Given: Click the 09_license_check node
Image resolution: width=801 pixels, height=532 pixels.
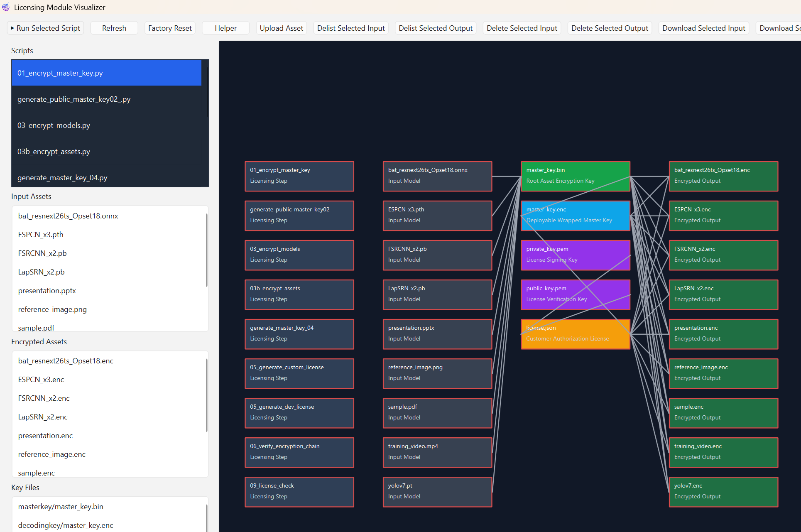Looking at the screenshot, I should click(x=299, y=492).
